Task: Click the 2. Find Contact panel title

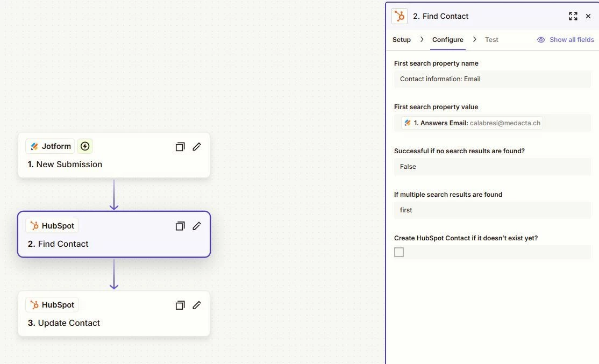Action: 440,16
